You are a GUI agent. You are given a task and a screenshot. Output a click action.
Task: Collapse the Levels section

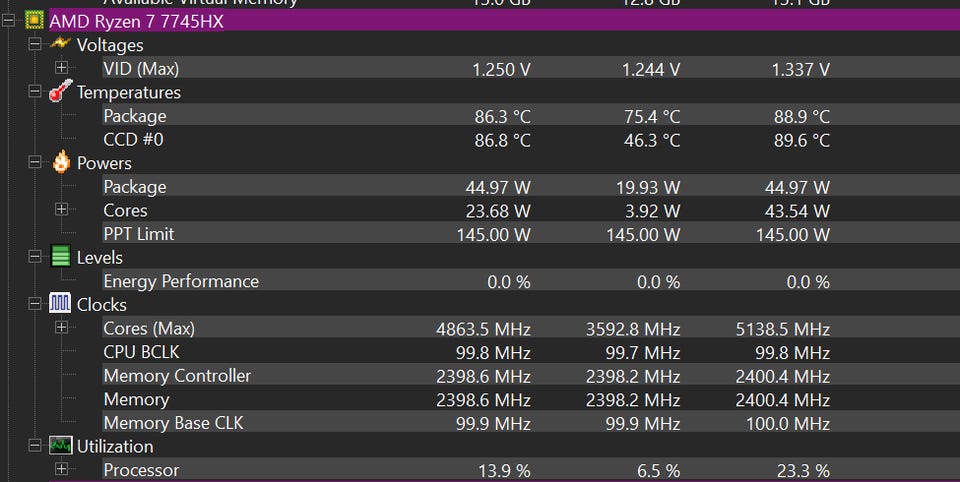click(x=35, y=257)
